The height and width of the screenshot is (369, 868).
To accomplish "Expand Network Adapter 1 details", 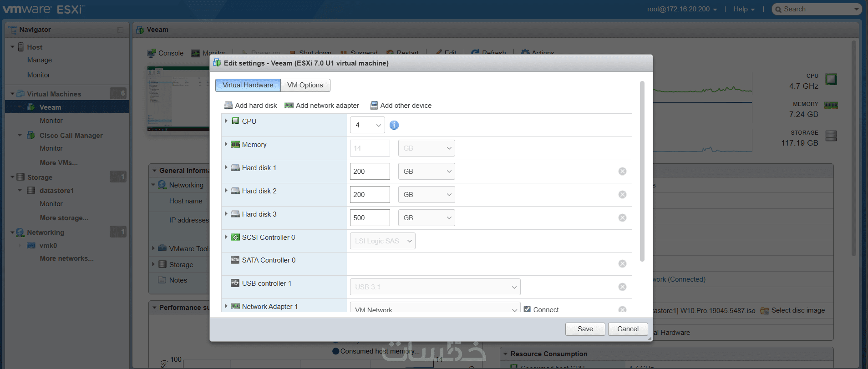I will point(226,306).
